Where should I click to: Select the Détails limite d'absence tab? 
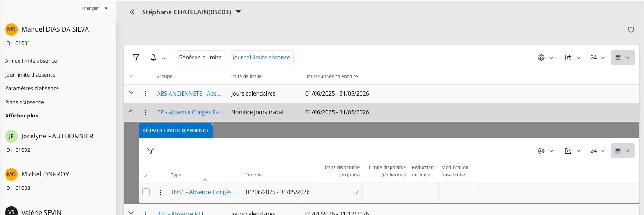point(176,130)
